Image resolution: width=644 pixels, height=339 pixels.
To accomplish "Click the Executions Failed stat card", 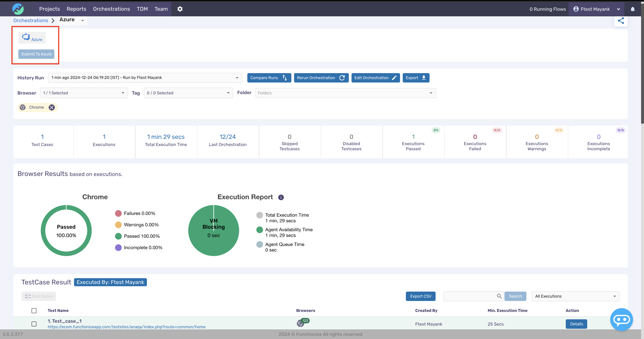I will (475, 142).
